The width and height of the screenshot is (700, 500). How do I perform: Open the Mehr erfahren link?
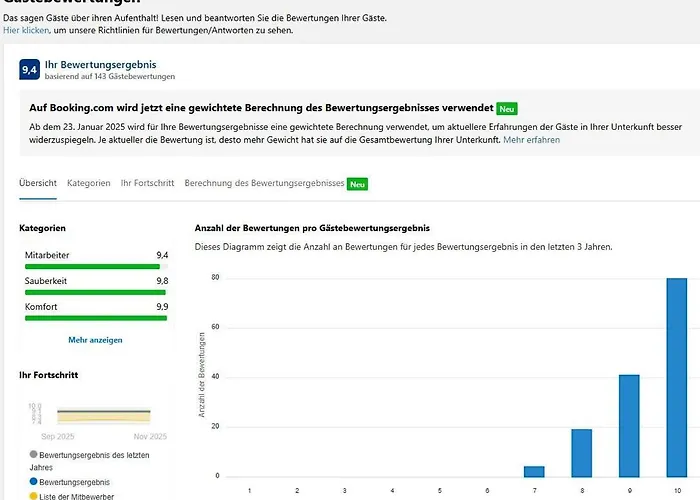point(531,140)
